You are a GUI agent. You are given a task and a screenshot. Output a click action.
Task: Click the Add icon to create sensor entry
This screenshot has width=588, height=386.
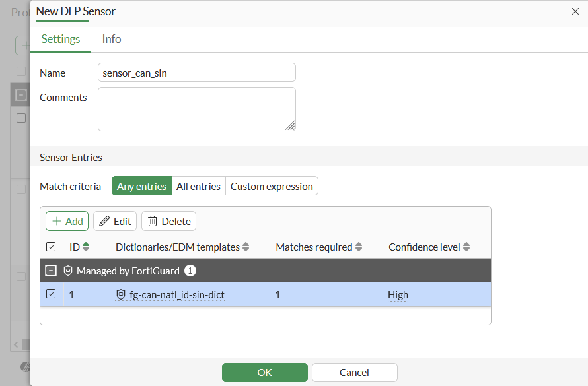click(55, 220)
